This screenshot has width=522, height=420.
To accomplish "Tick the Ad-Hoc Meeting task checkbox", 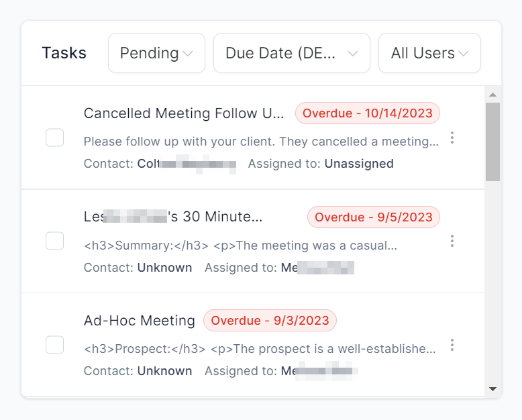I will (x=54, y=345).
